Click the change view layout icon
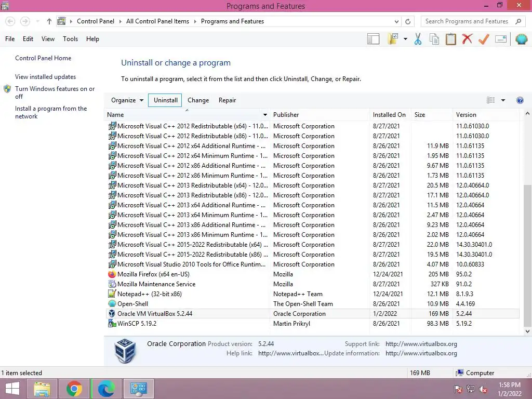 tap(490, 100)
